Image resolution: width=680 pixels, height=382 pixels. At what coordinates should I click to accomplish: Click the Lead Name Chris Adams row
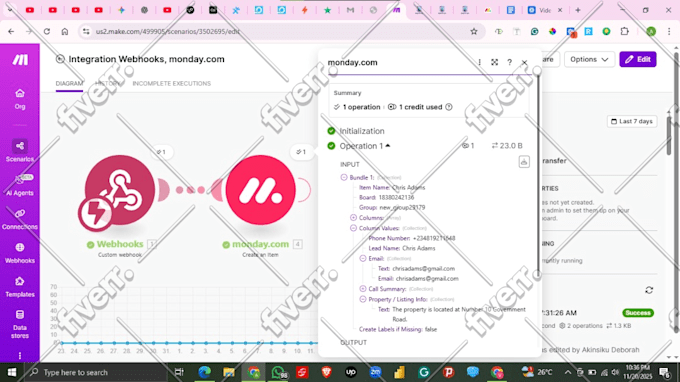point(402,248)
